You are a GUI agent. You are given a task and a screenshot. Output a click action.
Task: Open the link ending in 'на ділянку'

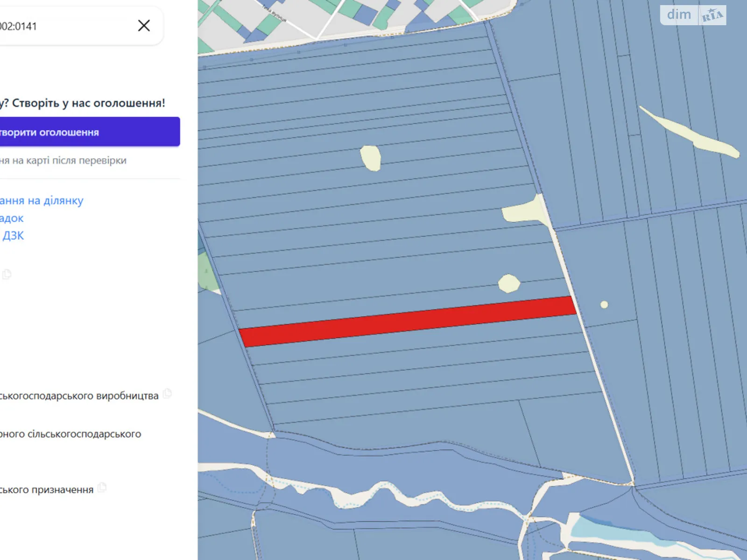click(42, 201)
